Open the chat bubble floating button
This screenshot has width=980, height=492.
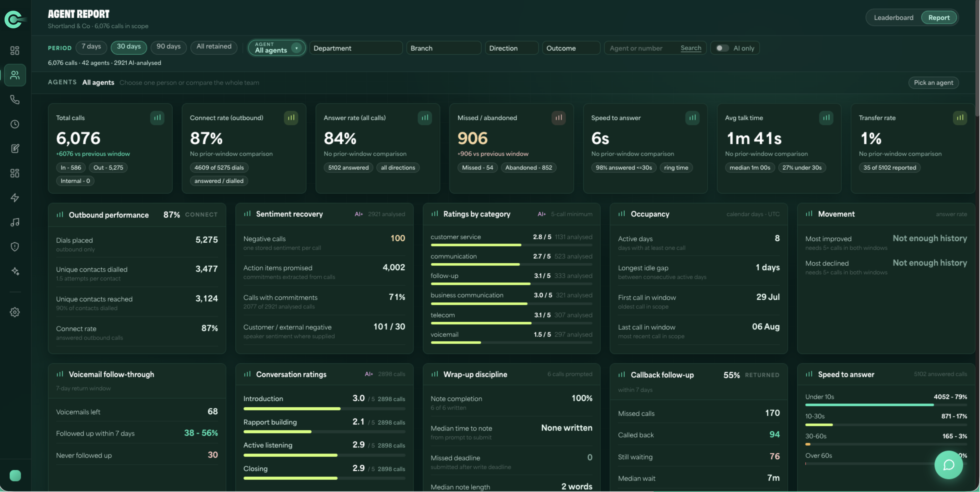point(948,465)
